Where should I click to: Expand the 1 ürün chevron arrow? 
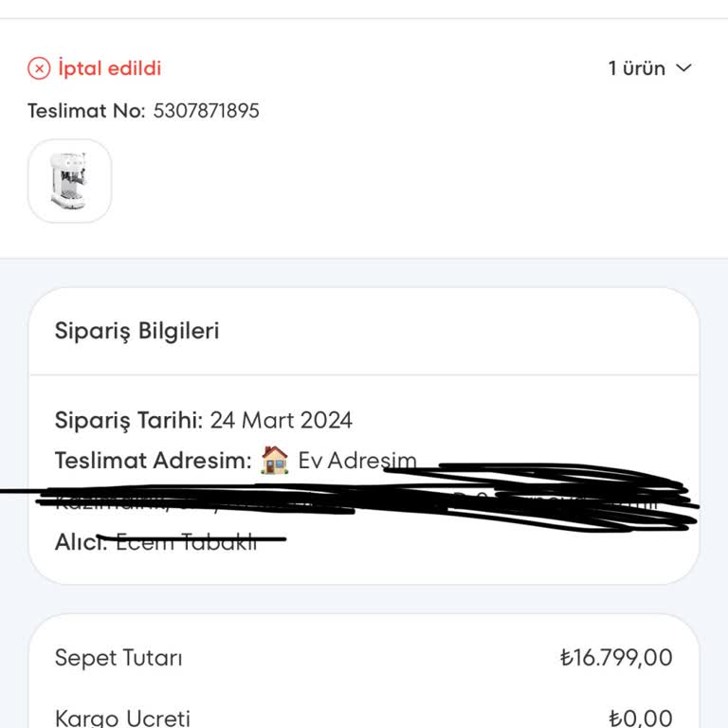click(x=683, y=68)
